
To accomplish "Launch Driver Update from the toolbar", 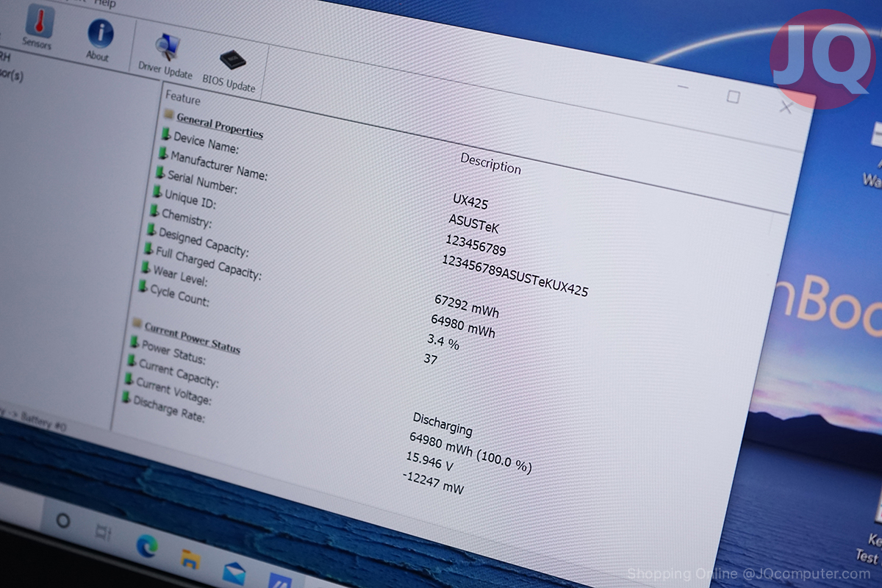I will click(x=166, y=56).
